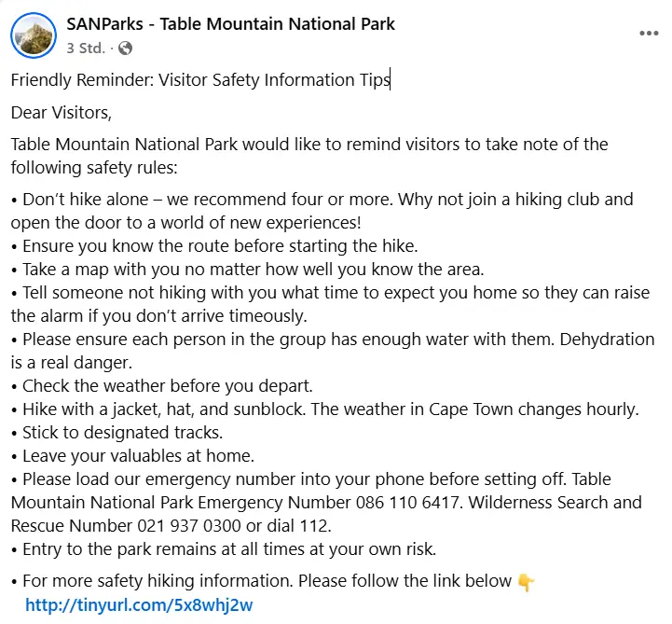Screen dimensions: 672x624
Task: Click the 'Friendly Reminder: Visitor Safety' headline
Action: click(x=200, y=80)
